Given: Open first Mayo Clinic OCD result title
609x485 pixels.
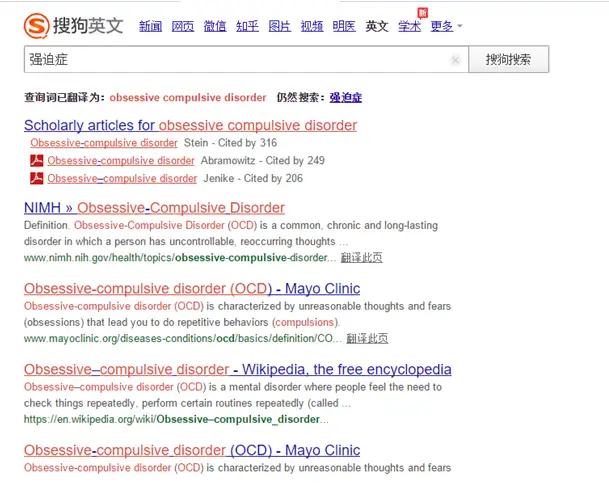Looking at the screenshot, I should click(192, 289).
